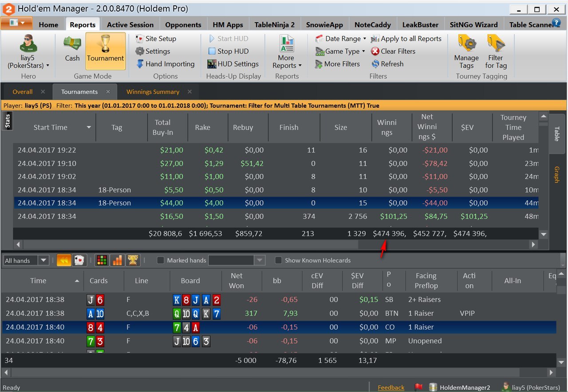The width and height of the screenshot is (568, 392).
Task: Switch to Graph side tab
Action: click(556, 175)
